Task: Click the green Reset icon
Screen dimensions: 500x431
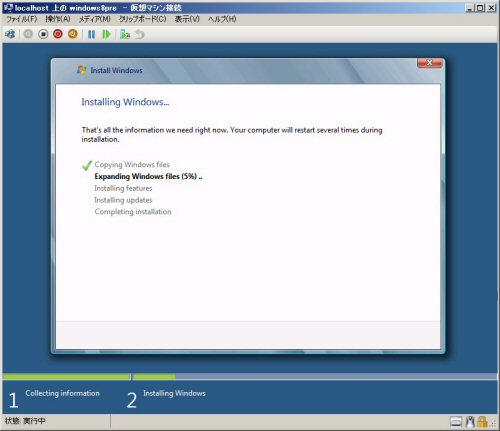Action: coord(106,34)
